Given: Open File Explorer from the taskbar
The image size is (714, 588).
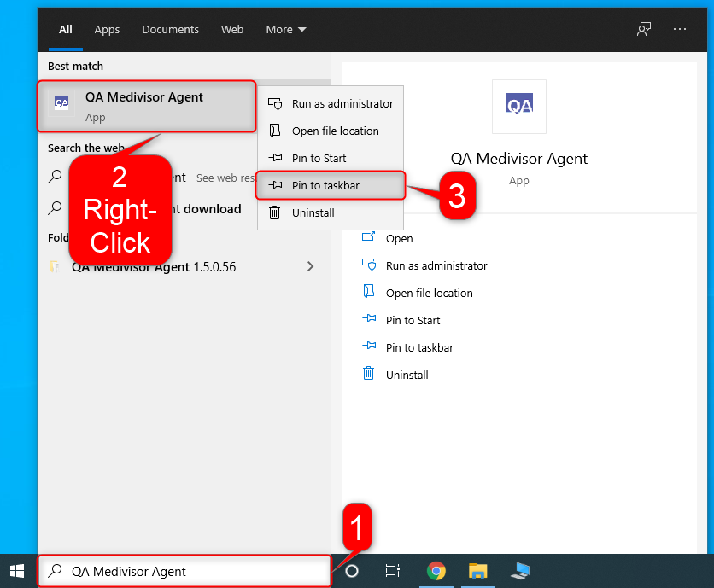Looking at the screenshot, I should tap(478, 571).
